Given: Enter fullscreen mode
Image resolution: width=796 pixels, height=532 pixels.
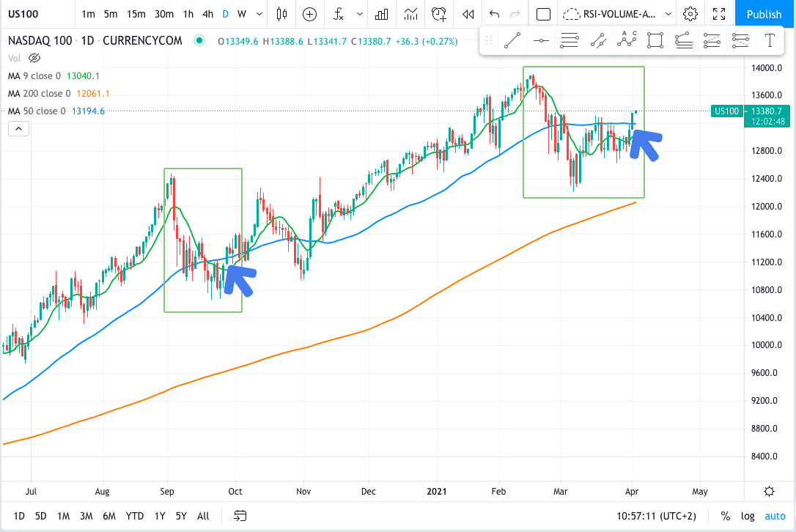Looking at the screenshot, I should click(x=719, y=14).
